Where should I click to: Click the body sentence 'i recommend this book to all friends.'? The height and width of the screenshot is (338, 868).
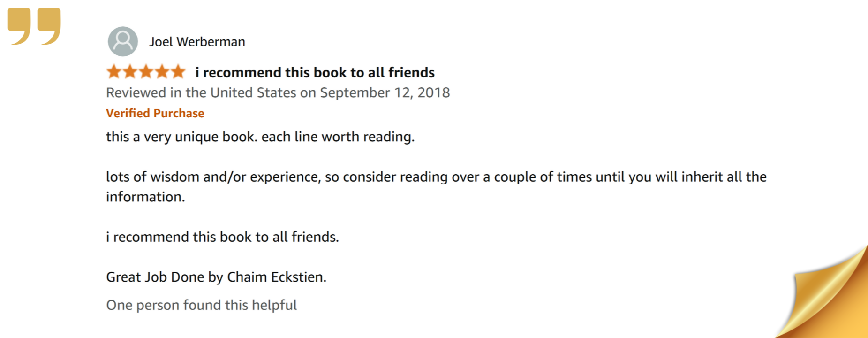(222, 237)
